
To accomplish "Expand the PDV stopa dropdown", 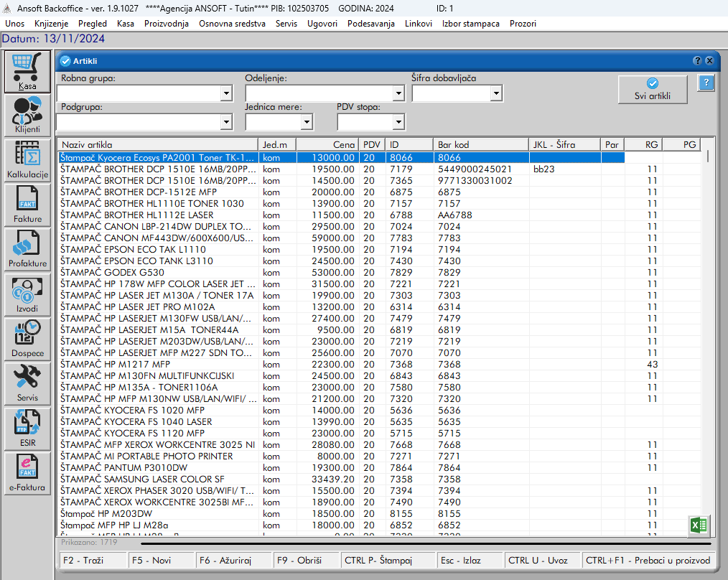I will pyautogui.click(x=398, y=122).
